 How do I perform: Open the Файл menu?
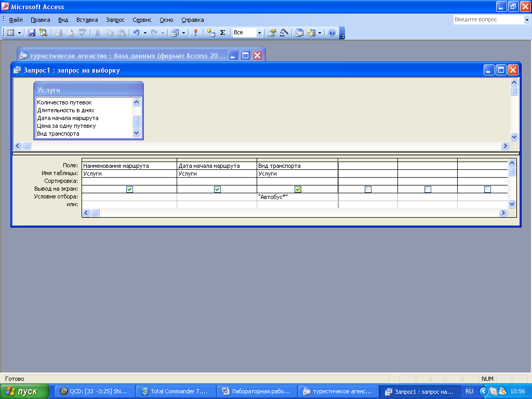(16, 20)
